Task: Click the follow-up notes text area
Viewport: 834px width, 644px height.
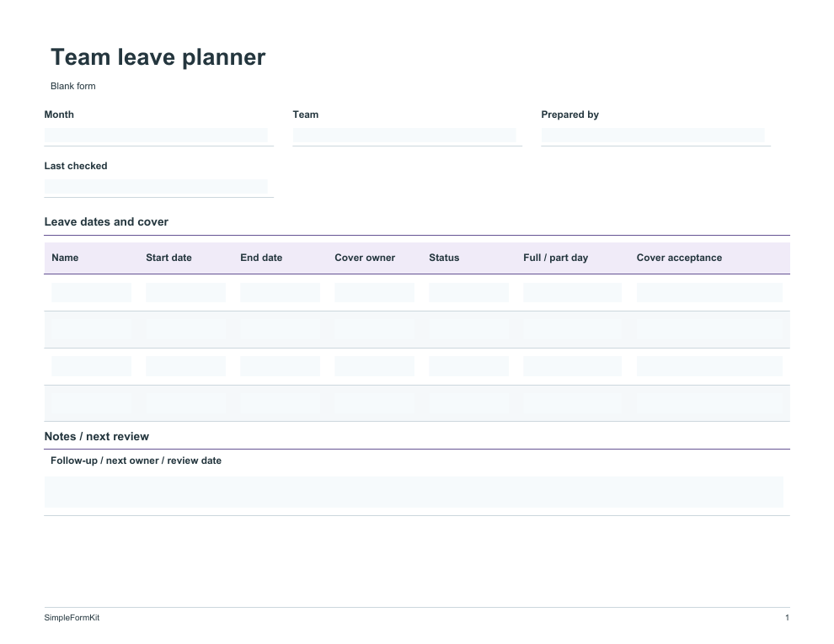Action: 414,492
